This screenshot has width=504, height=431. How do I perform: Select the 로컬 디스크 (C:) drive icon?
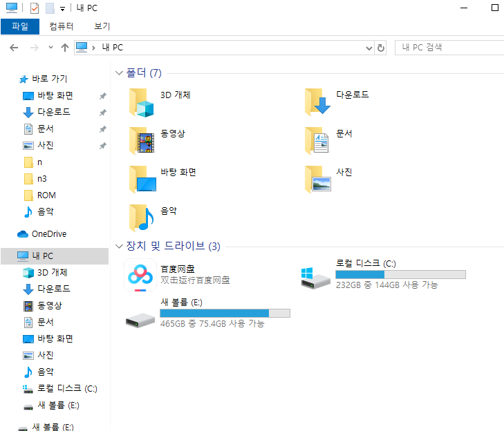pos(315,278)
